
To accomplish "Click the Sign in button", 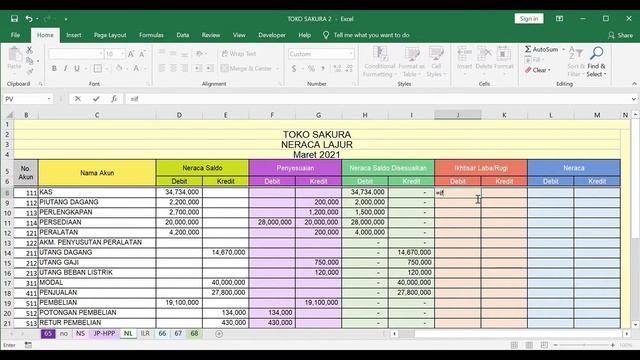I will [529, 19].
